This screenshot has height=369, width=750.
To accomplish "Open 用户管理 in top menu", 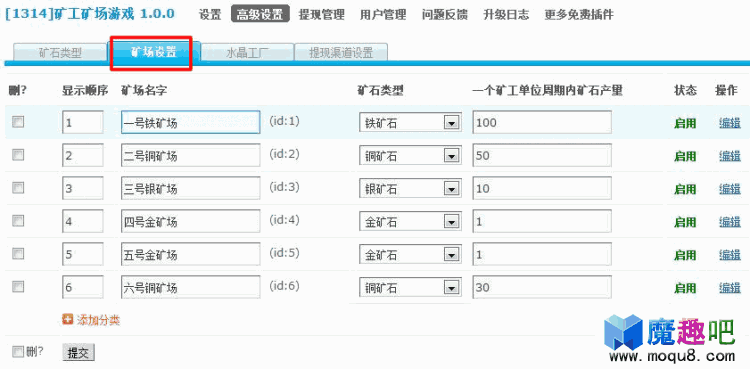I will pyautogui.click(x=383, y=15).
